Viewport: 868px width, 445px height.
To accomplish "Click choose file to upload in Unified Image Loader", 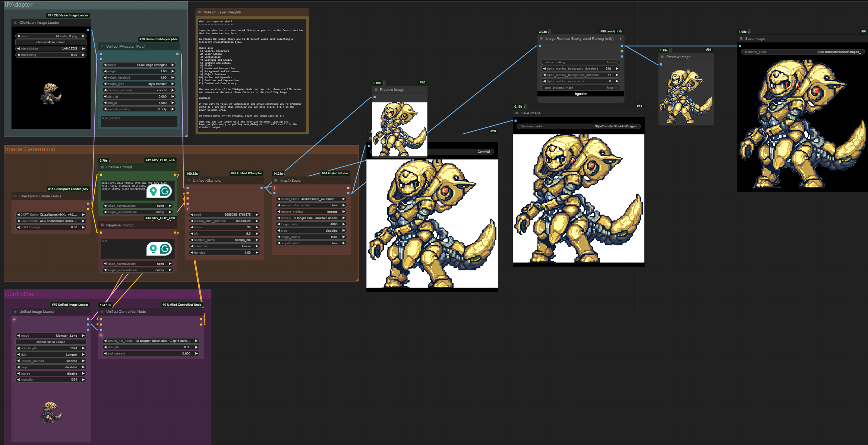I will point(51,342).
